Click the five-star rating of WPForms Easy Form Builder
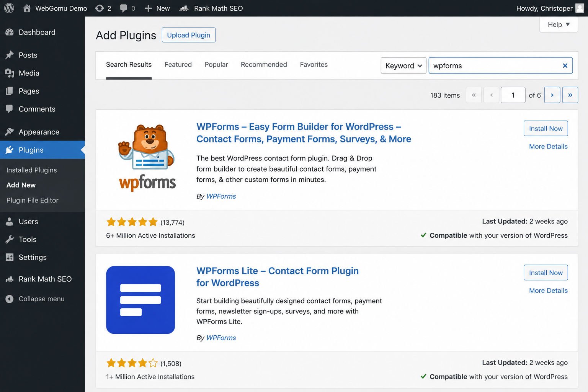Image resolution: width=588 pixels, height=392 pixels. (132, 222)
